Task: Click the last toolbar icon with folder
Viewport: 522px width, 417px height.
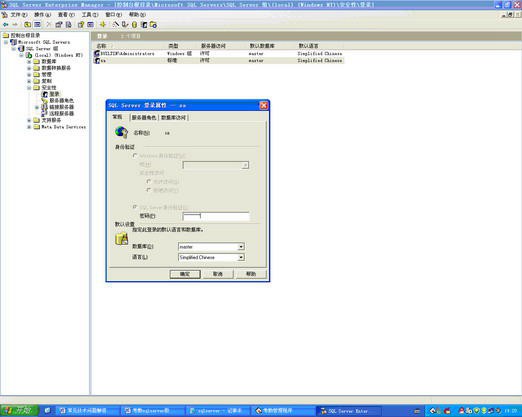Action: 153,25
